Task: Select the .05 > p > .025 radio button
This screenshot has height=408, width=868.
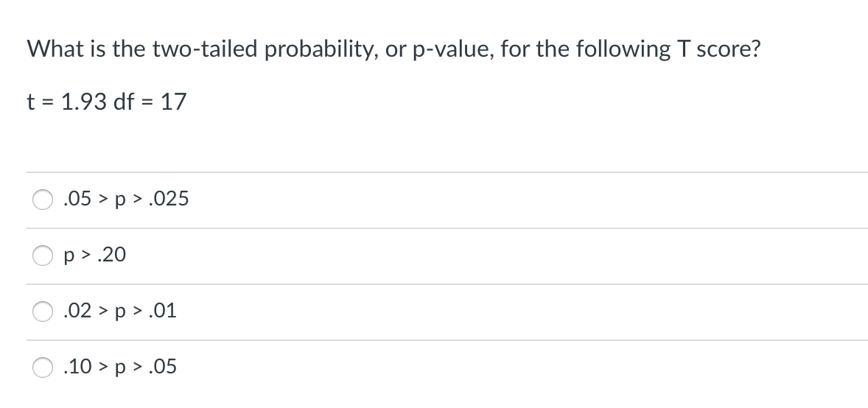Action: 43,200
